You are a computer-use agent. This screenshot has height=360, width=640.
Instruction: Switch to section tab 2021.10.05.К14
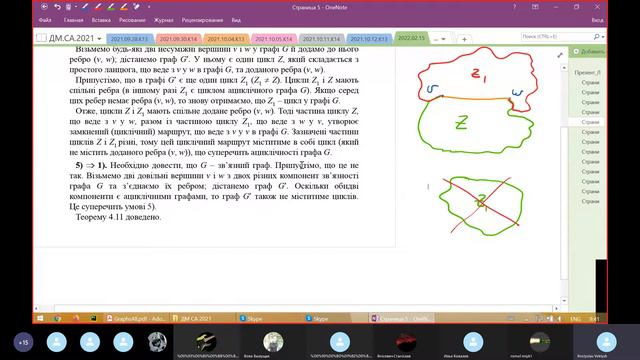pos(273,39)
